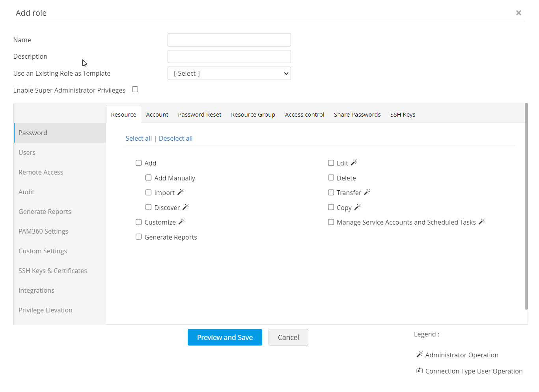Open the Existing Role Template dropdown
The width and height of the screenshot is (539, 392).
(x=229, y=73)
